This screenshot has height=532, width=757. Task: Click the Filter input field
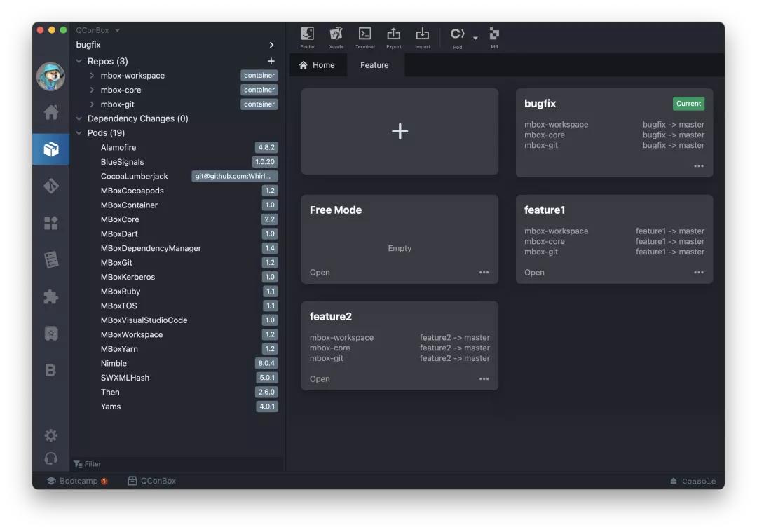175,464
